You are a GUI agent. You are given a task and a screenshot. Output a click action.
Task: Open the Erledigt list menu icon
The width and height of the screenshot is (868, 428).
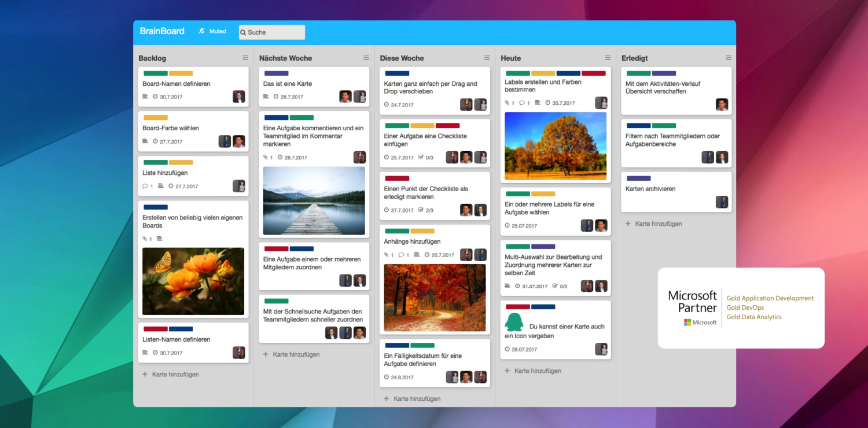point(729,58)
